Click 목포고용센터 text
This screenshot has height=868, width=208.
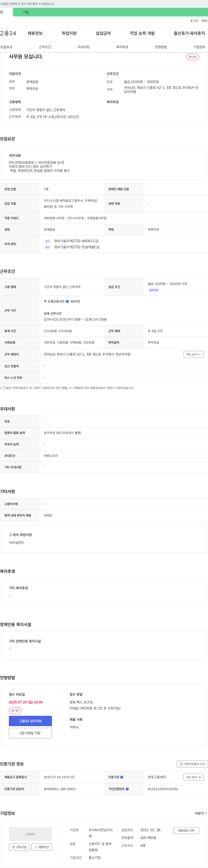point(157,777)
